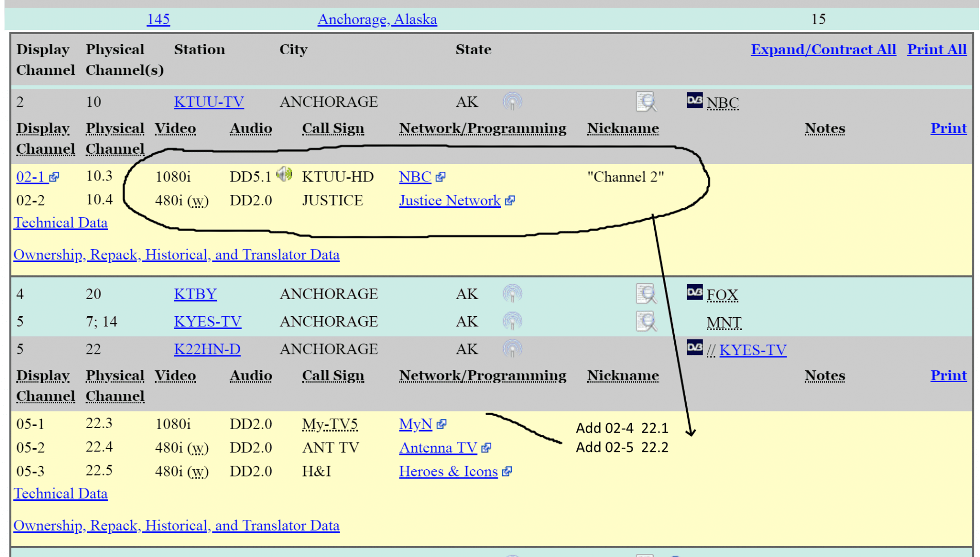Click Notes header in KTUU-TV section
980x557 pixels.
825,128
